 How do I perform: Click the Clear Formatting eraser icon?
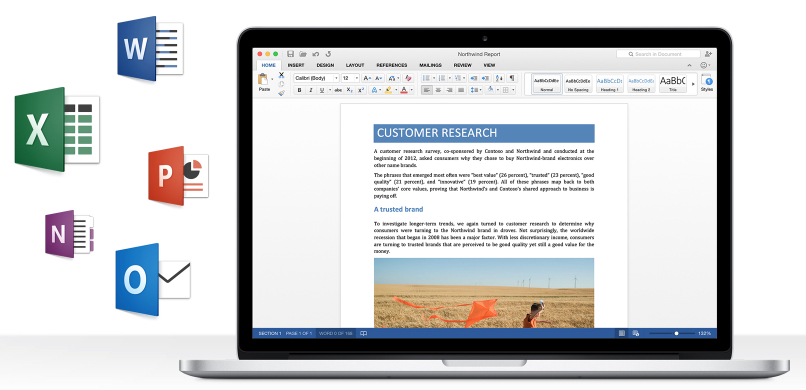408,78
